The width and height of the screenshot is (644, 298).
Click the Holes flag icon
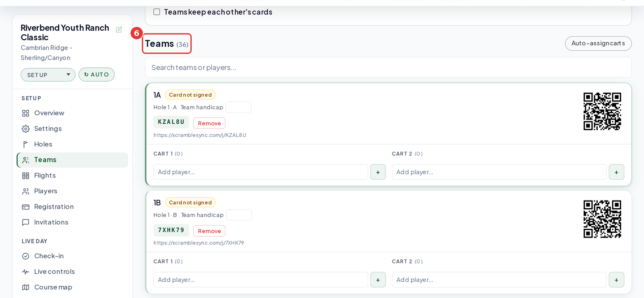pos(26,144)
